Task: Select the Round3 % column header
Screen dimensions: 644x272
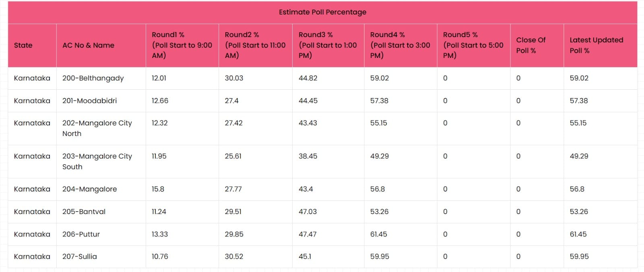Action: point(328,45)
